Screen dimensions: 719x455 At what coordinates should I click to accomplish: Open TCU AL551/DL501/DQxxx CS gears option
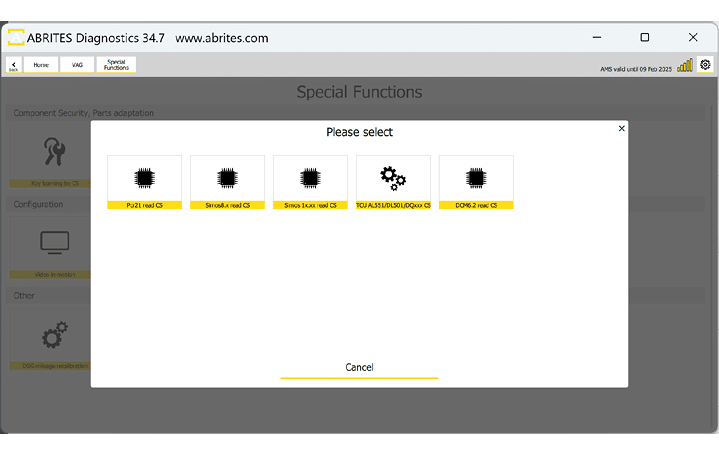click(x=393, y=181)
